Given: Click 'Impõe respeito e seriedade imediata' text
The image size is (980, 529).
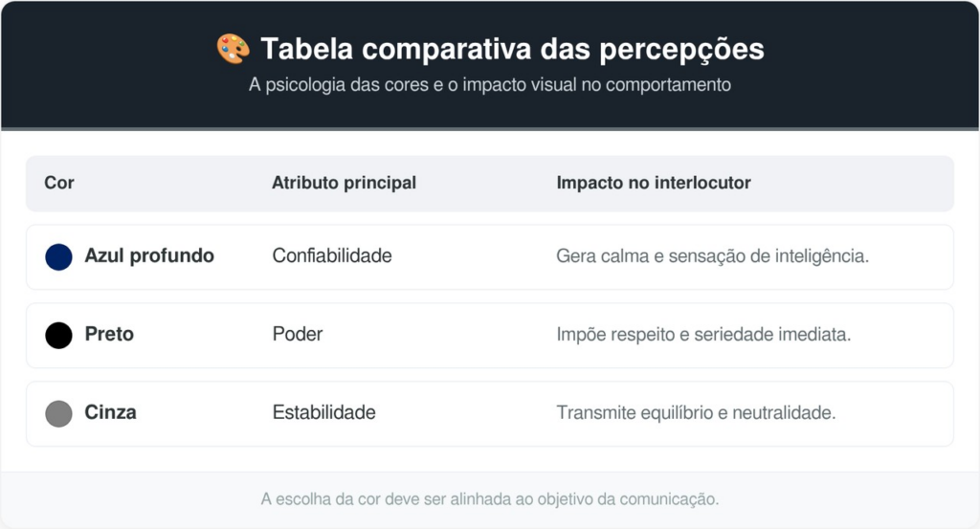Looking at the screenshot, I should pos(703,335).
